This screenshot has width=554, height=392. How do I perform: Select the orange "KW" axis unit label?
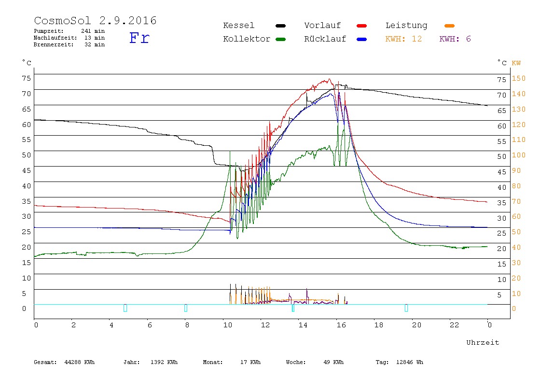(x=516, y=63)
